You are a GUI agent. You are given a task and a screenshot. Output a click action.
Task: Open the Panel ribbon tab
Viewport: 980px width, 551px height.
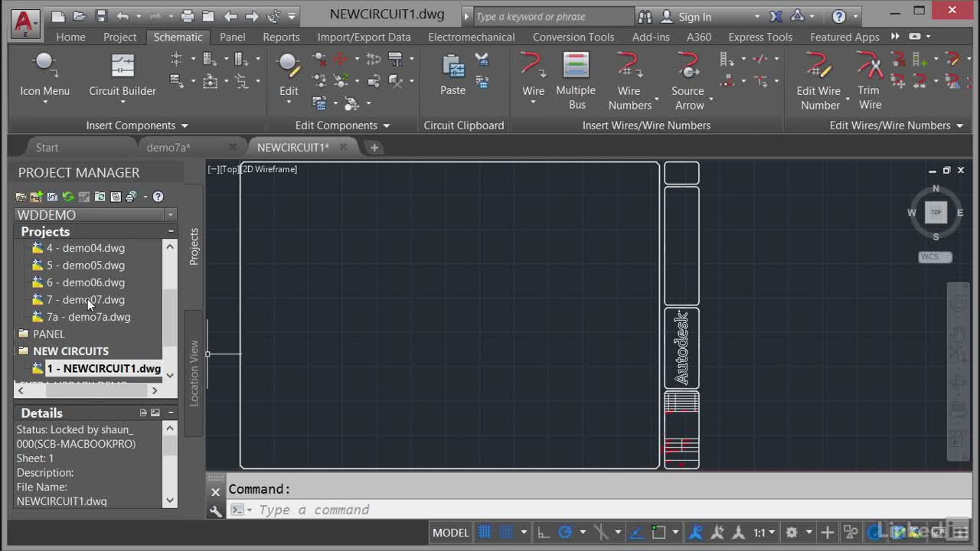point(232,37)
